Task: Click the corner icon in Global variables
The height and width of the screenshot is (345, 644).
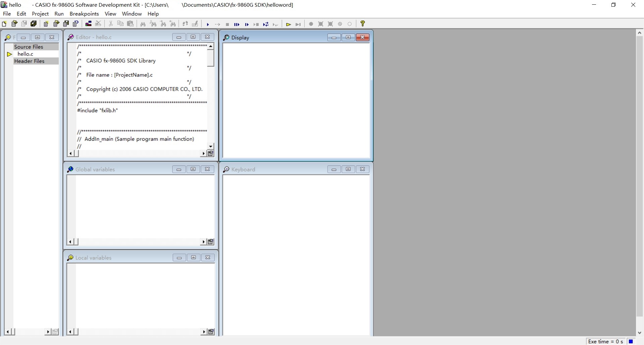Action: pos(211,242)
